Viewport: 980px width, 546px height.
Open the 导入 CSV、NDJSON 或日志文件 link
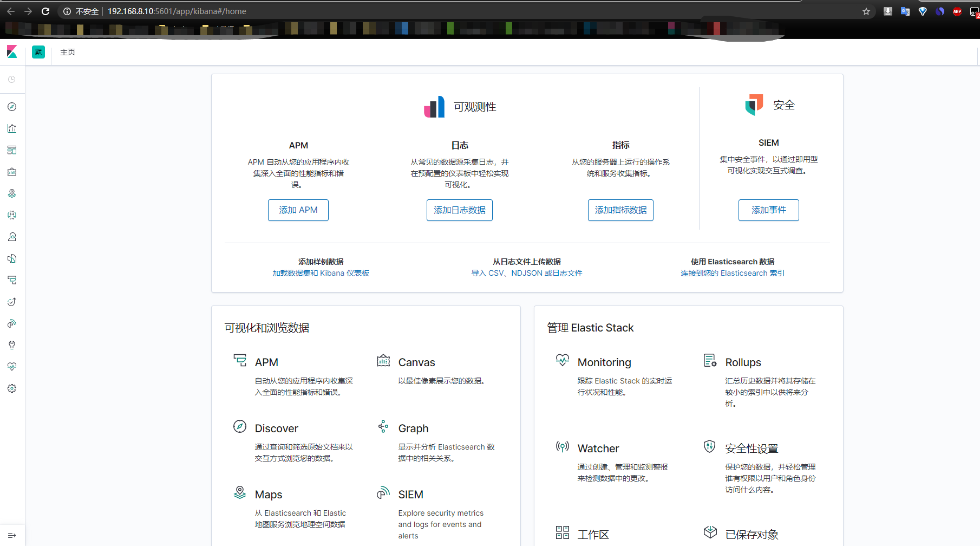tap(527, 273)
